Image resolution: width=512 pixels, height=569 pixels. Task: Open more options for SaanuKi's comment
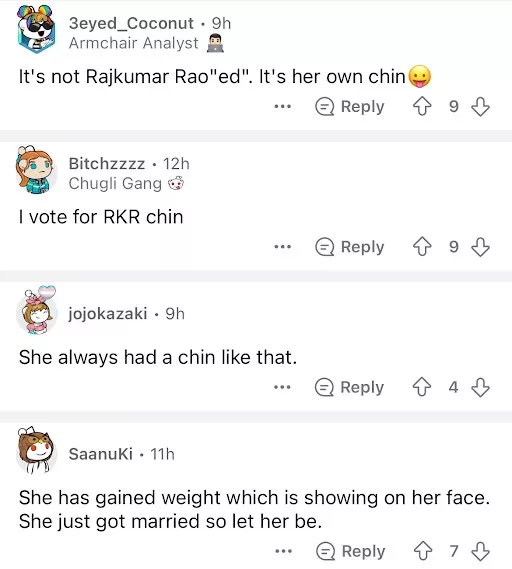pos(283,551)
